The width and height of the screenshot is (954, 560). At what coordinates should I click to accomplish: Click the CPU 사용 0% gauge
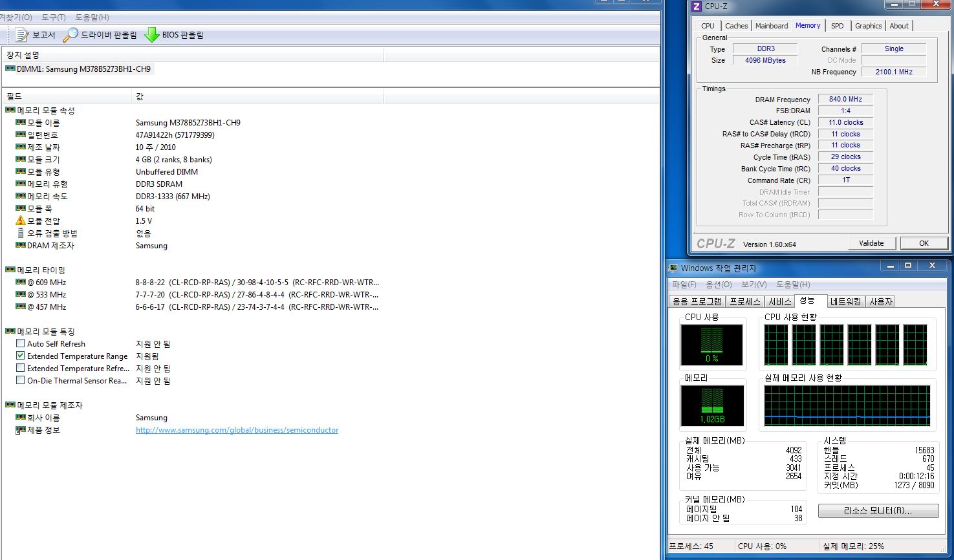711,345
